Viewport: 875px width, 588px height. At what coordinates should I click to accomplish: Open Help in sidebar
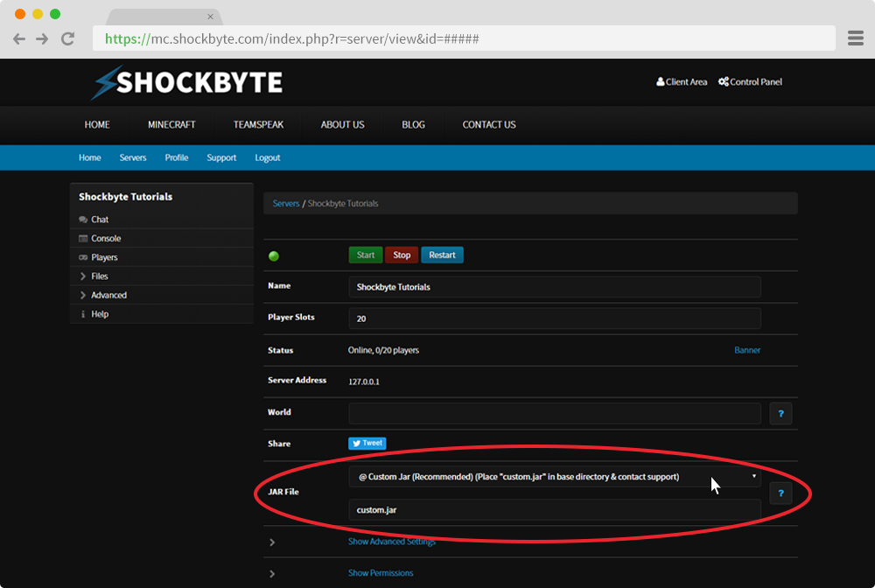click(x=162, y=314)
